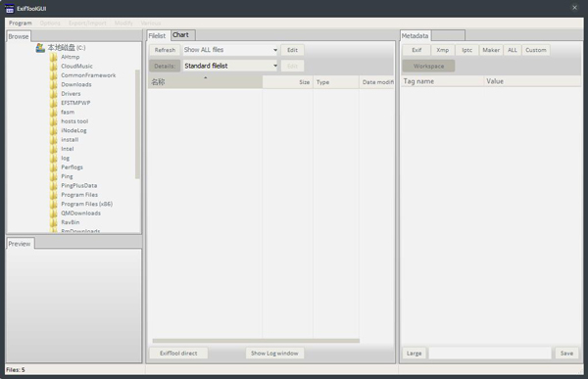Select the local disk C: drive icon
588x379 pixels.
40,48
